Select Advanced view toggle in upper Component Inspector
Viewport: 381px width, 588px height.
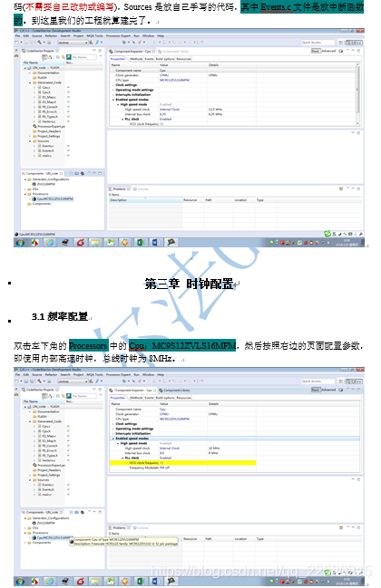coord(328,51)
